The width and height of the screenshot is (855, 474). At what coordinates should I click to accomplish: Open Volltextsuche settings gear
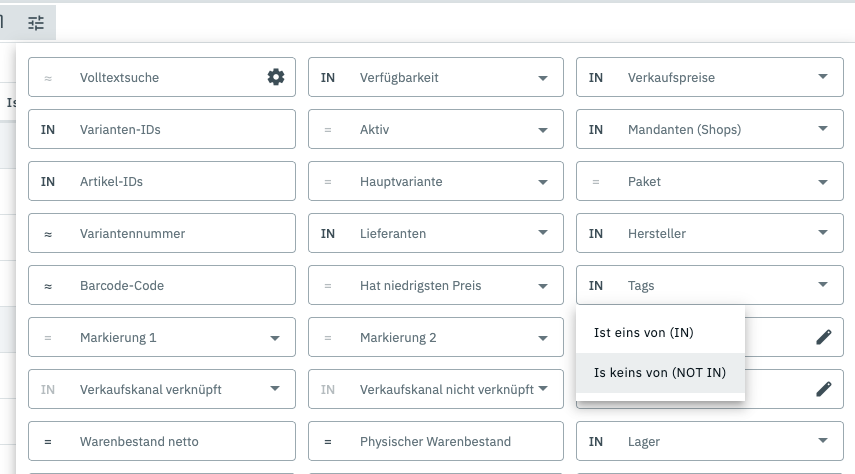coord(276,77)
